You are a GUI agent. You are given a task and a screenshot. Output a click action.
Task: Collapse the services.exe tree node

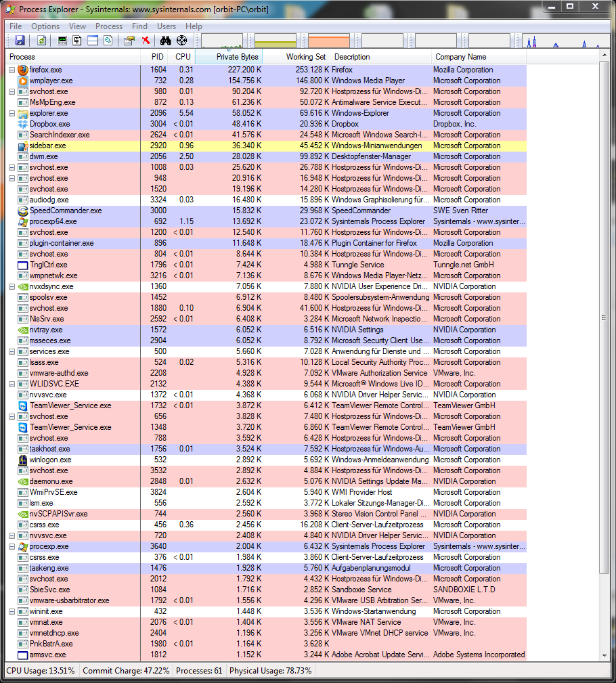tap(12, 351)
